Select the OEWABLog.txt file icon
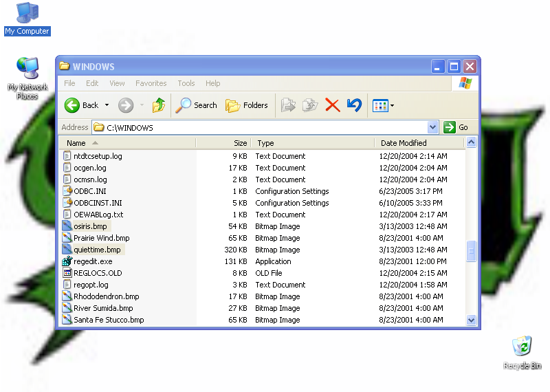This screenshot has height=392, width=550. tap(67, 214)
